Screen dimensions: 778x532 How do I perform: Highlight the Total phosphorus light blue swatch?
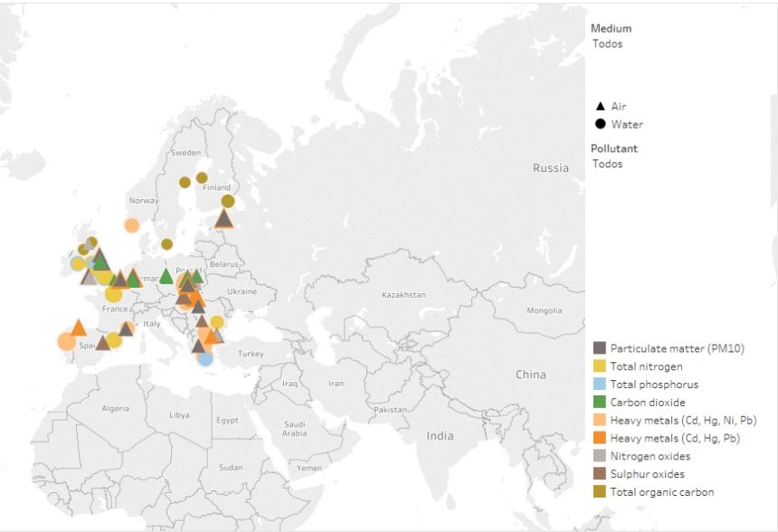(x=600, y=384)
